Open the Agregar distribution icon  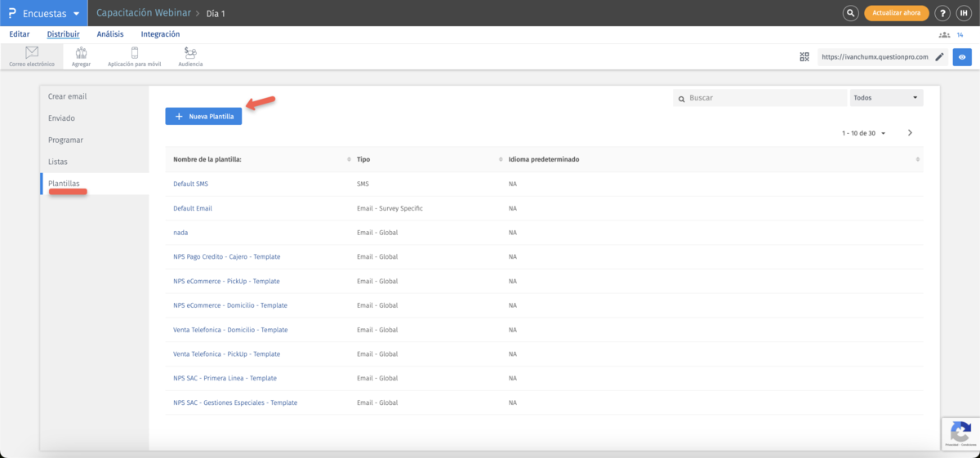pyautogui.click(x=81, y=53)
